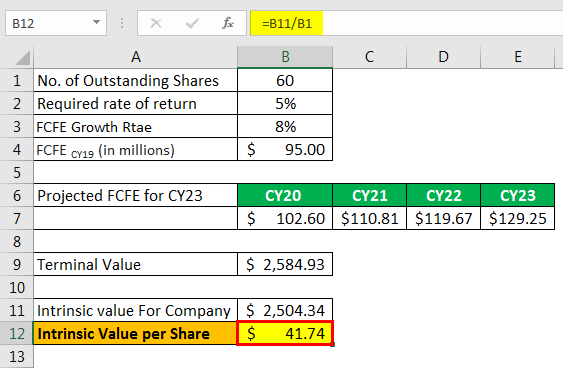Viewport: 563px width, 368px height.
Task: Select row 4 header
Action: pos(17,149)
